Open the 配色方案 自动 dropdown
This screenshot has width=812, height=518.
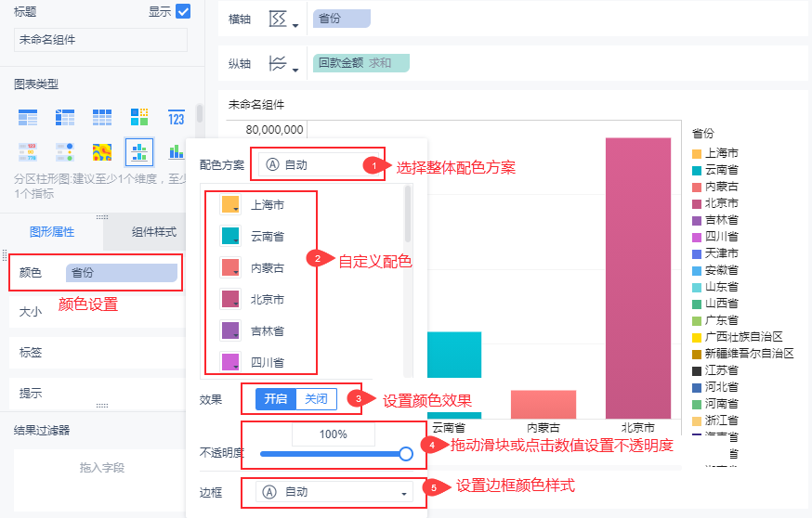[x=319, y=164]
